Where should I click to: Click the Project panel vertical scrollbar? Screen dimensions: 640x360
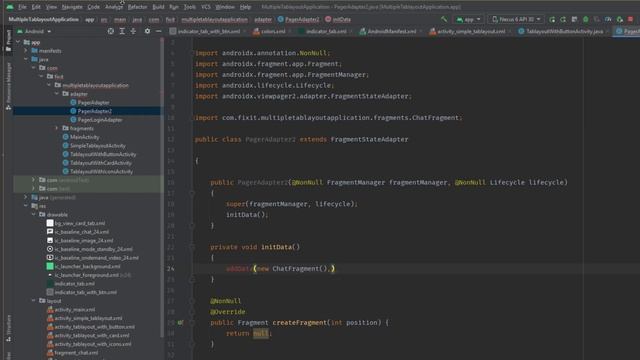[x=162, y=188]
